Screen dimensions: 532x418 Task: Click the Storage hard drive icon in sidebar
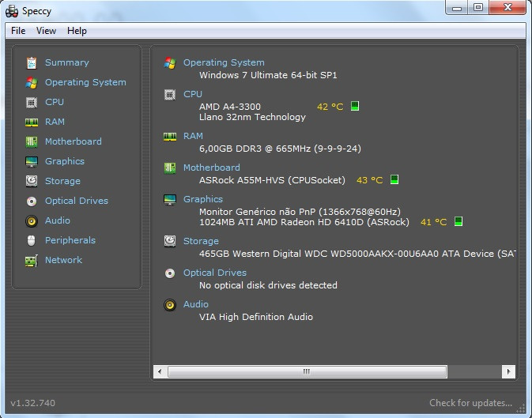(32, 181)
